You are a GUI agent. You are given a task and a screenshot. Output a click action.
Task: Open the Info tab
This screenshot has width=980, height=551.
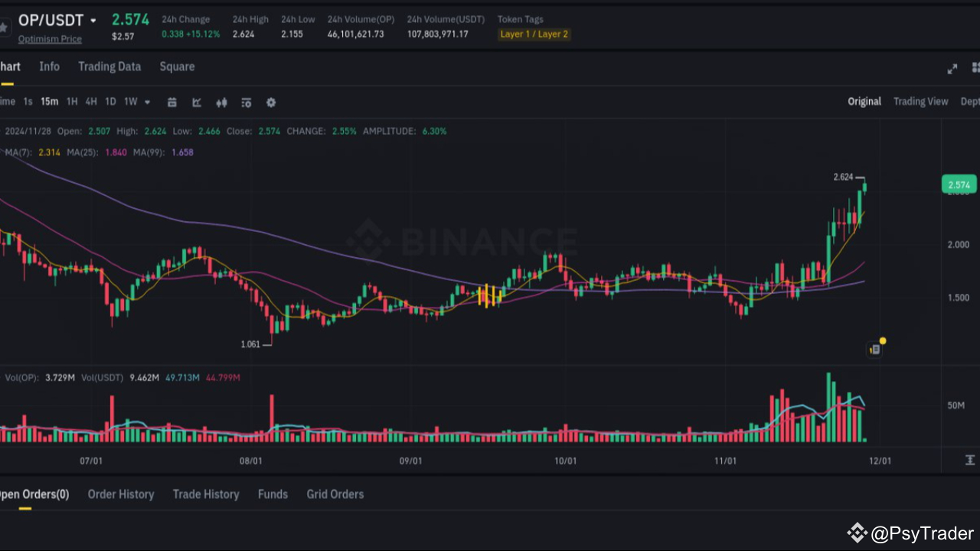coord(49,67)
